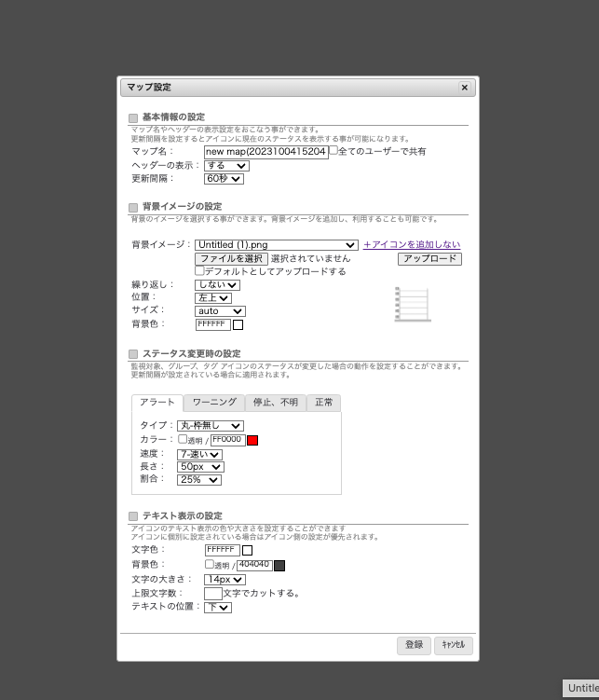Switch to the ワーニング tab
This screenshot has width=599, height=700.
click(214, 403)
